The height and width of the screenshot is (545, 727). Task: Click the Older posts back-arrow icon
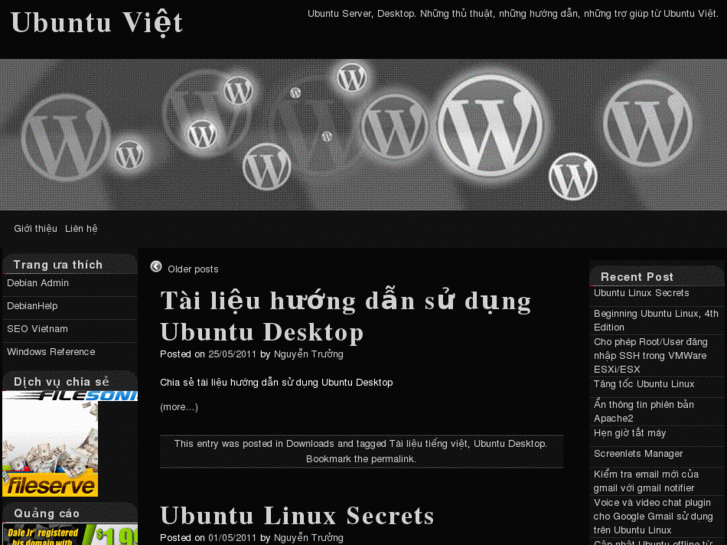[156, 267]
